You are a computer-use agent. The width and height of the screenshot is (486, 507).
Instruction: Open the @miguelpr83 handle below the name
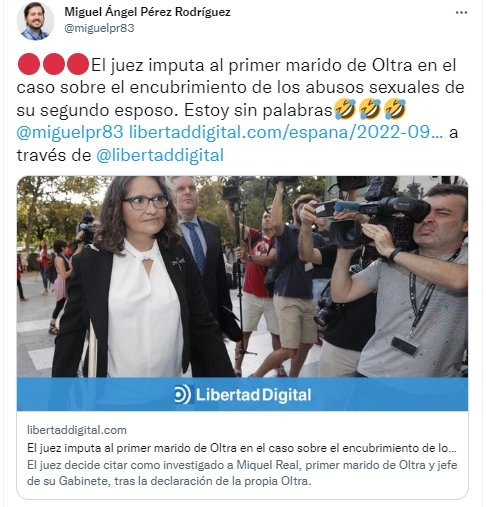pos(99,28)
